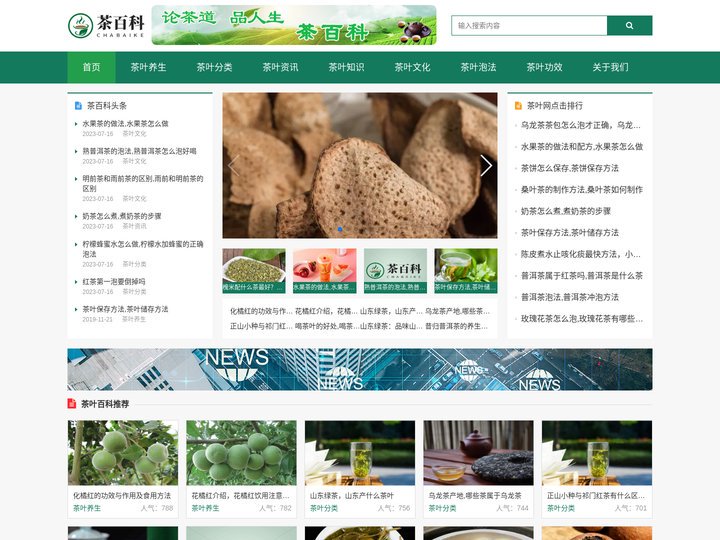Open ranking item 茶叶保存方法,茶叶储存方法

(x=569, y=232)
